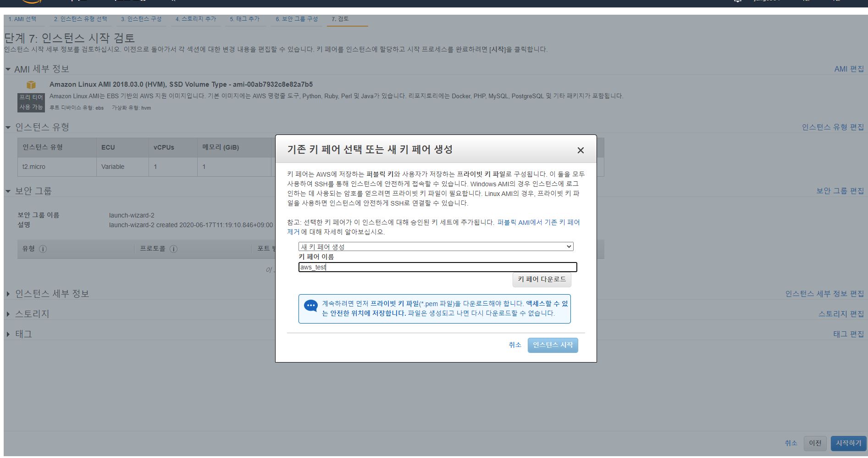Click the 이전 button
Image resolution: width=868 pixels, height=458 pixels.
815,443
